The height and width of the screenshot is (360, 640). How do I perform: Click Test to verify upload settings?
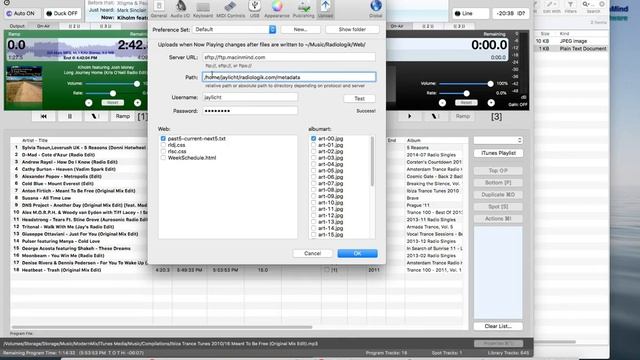coord(359,99)
